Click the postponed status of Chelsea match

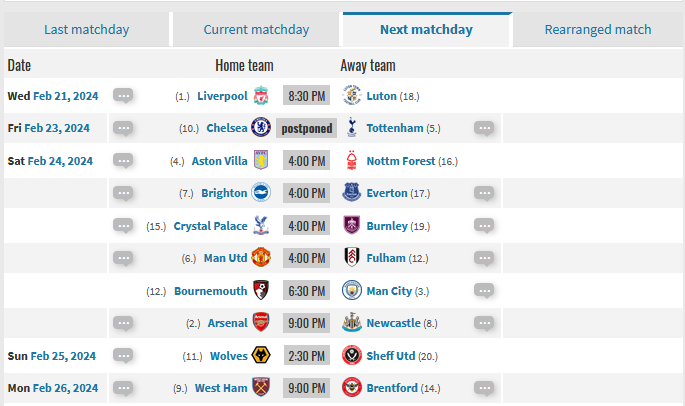(x=307, y=128)
